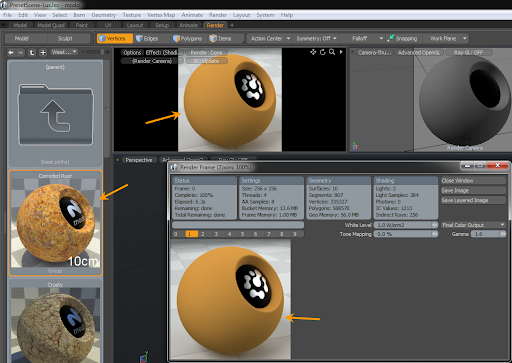
Task: Open the Falloff dropdown
Action: (x=363, y=38)
